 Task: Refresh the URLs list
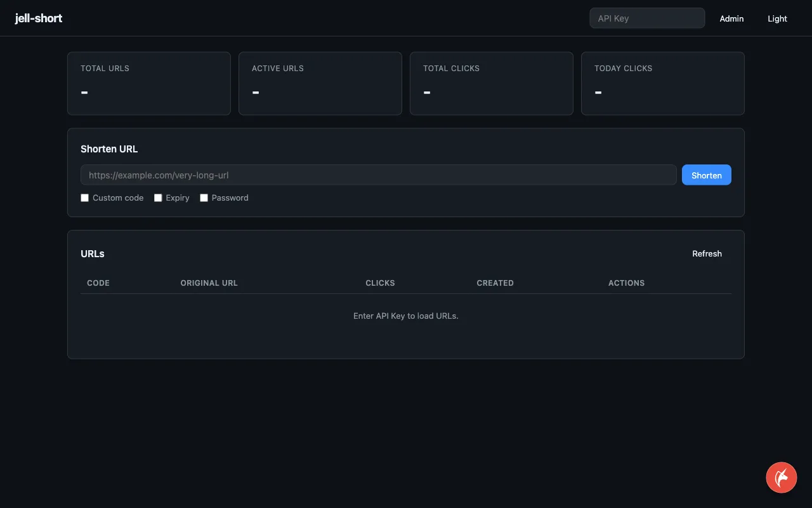tap(707, 254)
